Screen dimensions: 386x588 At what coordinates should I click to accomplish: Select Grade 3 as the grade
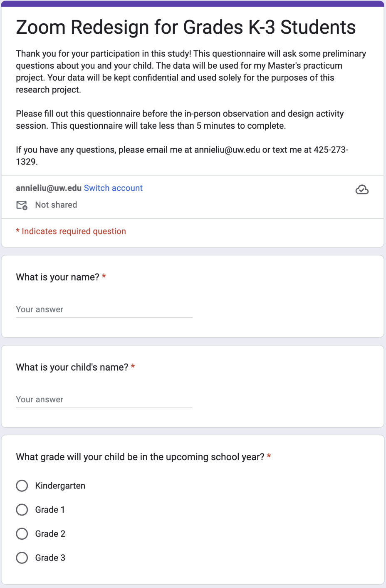pyautogui.click(x=22, y=558)
